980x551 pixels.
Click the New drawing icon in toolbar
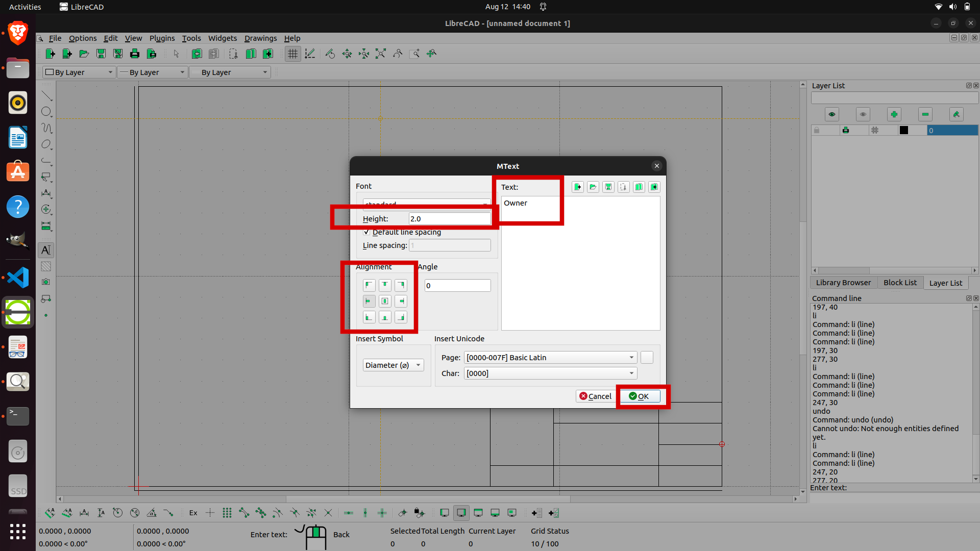coord(50,54)
